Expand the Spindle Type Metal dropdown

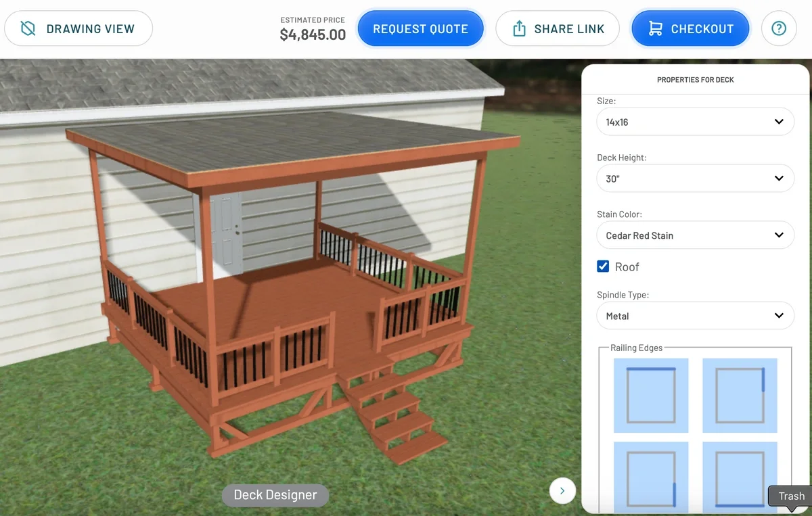click(x=696, y=316)
